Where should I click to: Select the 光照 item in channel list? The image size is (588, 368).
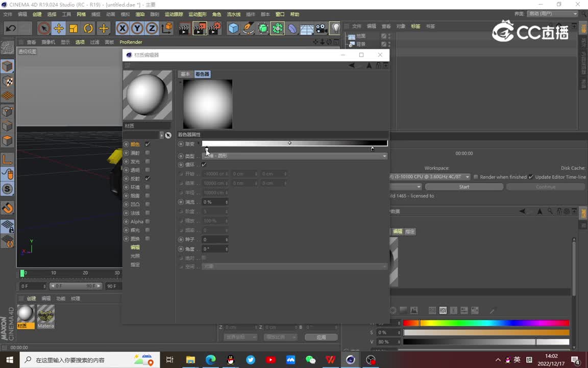tap(135, 256)
